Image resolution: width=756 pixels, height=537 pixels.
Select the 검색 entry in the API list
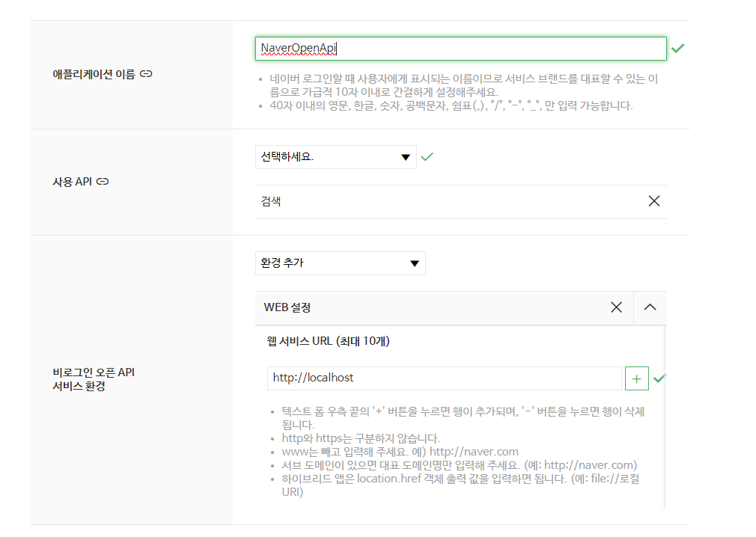(269, 200)
